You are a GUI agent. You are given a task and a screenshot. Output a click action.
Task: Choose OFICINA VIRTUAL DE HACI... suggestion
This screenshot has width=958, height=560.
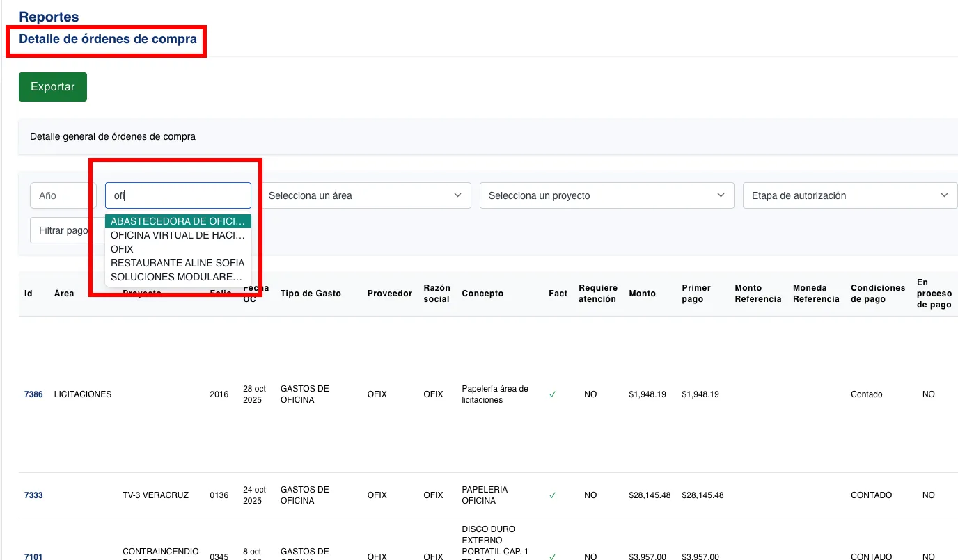[178, 235]
